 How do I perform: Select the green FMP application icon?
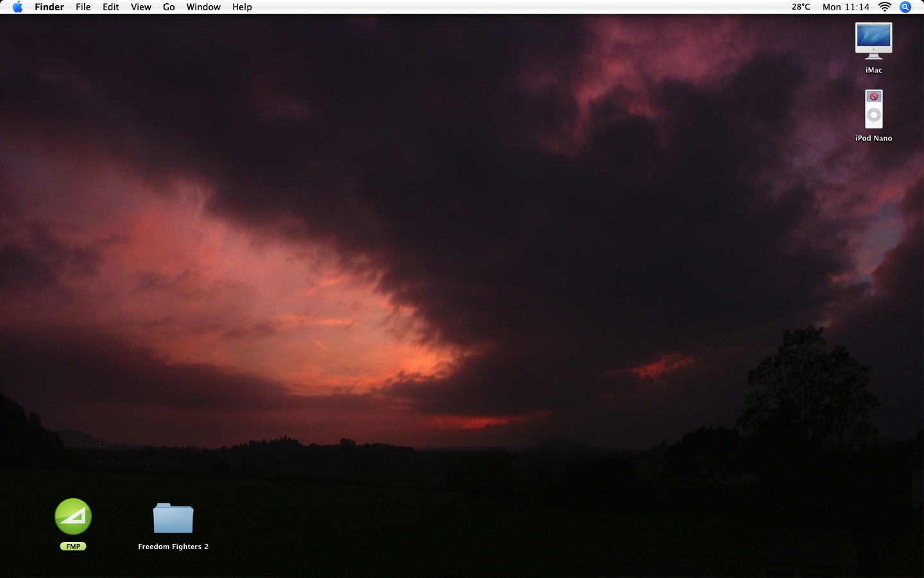pos(73,516)
